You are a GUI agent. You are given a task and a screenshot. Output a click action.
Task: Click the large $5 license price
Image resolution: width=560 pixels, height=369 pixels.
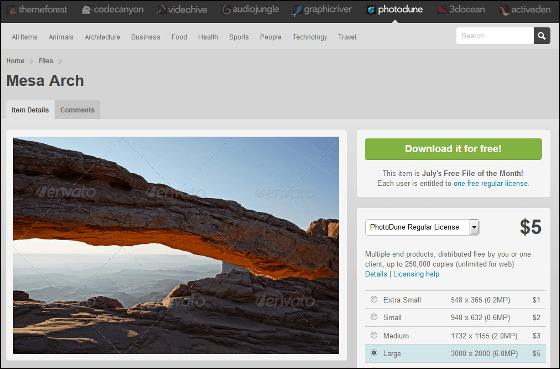[531, 227]
